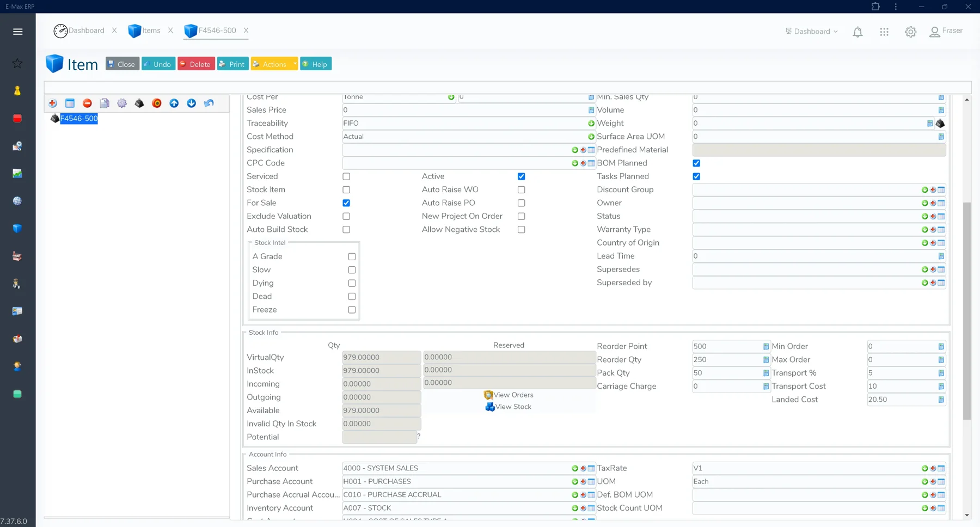Open favourites star in left sidebar

coord(17,63)
